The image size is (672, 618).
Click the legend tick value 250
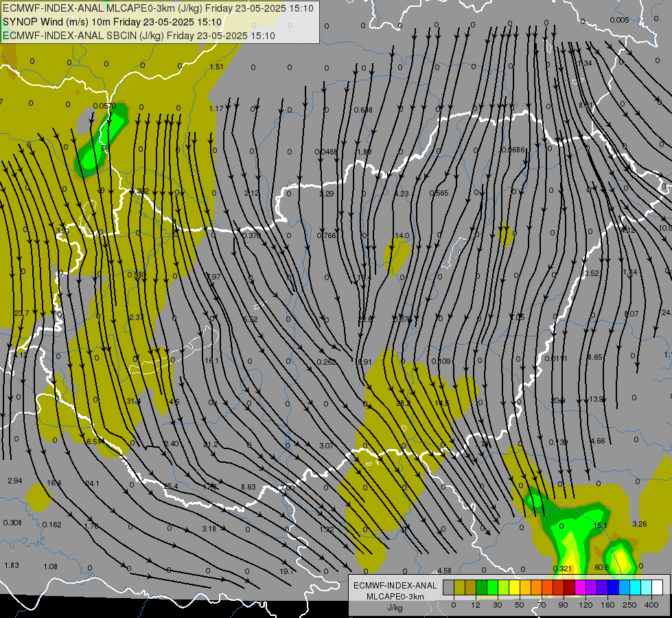click(629, 605)
